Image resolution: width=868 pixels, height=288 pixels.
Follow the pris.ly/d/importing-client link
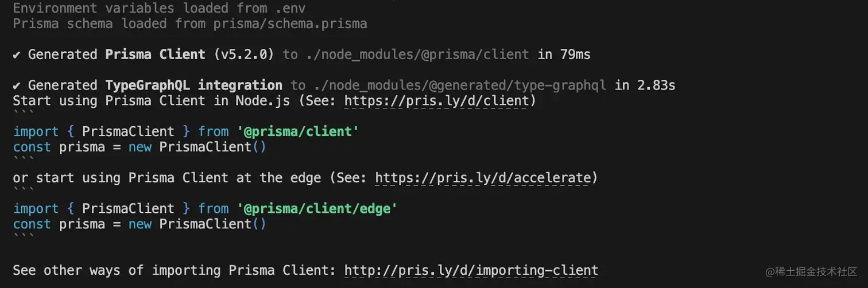(471, 270)
